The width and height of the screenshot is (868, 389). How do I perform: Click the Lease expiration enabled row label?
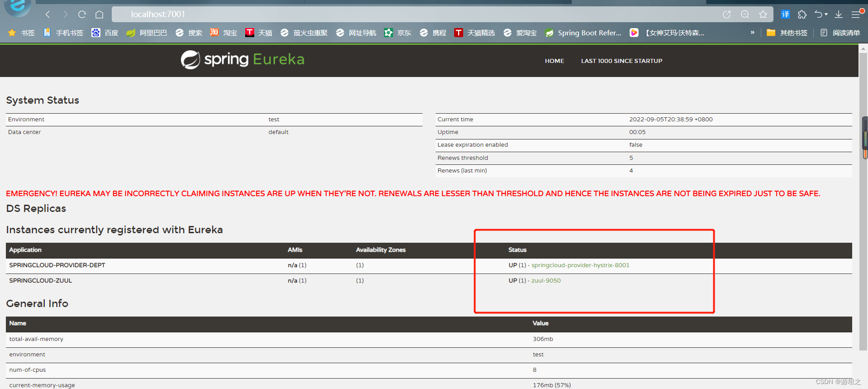click(x=473, y=144)
